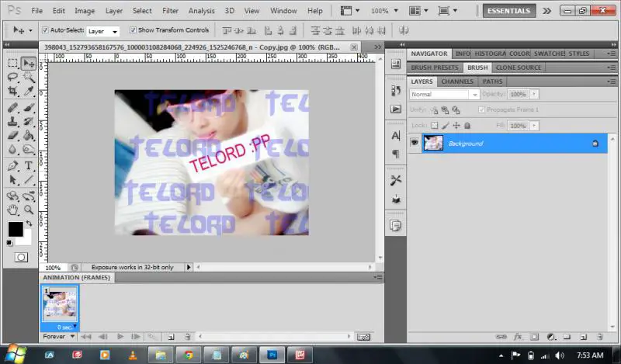Select the Dodge tool

(29, 149)
